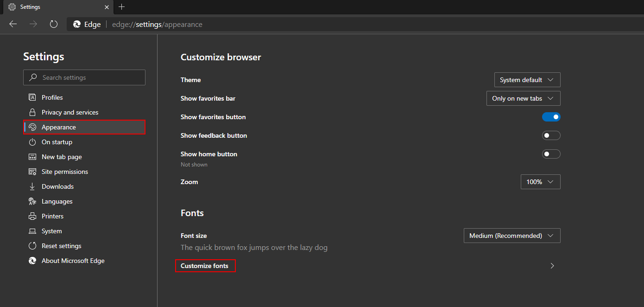Screen dimensions: 644x307
Task: Click the Customize fonts chevron arrow
Action: point(552,266)
